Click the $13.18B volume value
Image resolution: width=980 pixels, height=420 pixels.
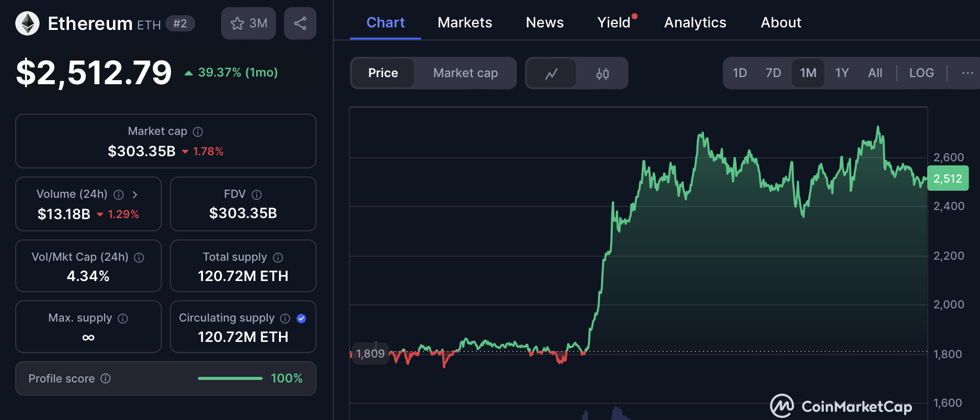64,214
